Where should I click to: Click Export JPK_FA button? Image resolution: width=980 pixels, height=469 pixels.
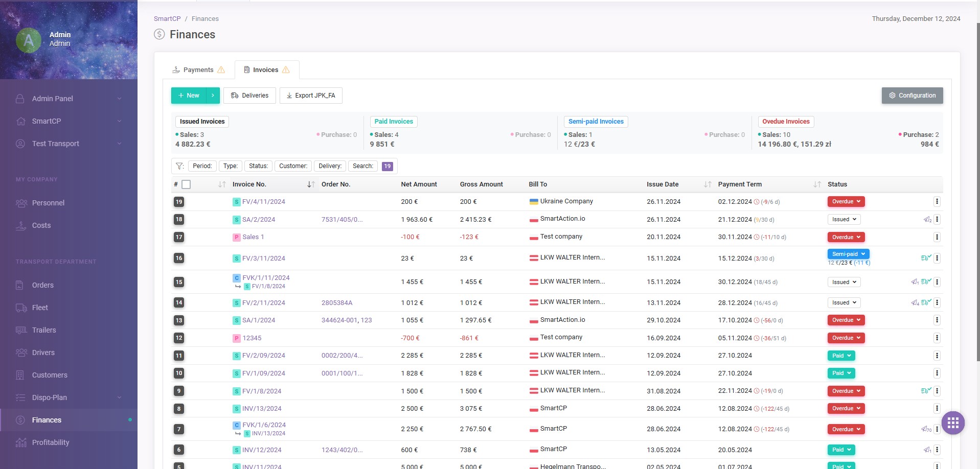311,96
